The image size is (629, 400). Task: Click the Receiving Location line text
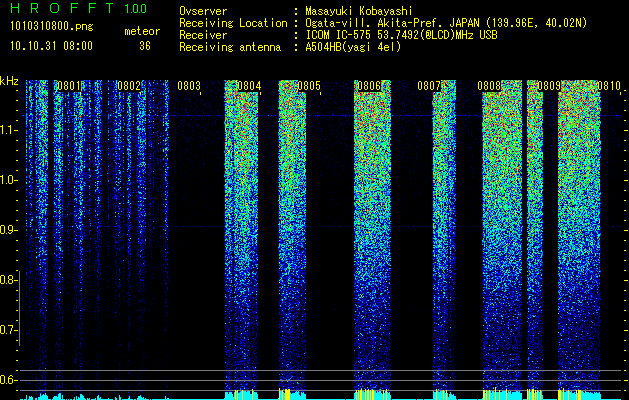[383, 23]
